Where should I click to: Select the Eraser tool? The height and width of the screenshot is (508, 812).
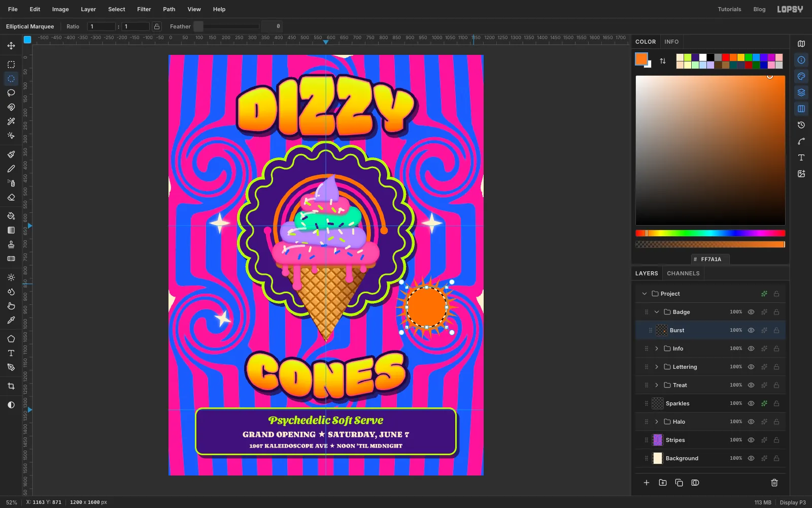[x=11, y=197]
